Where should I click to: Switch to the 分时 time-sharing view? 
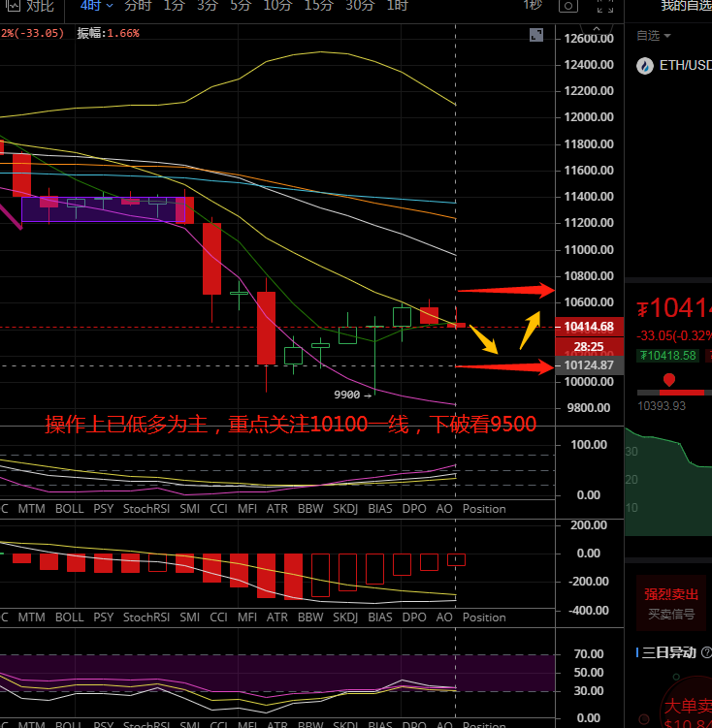point(138,6)
